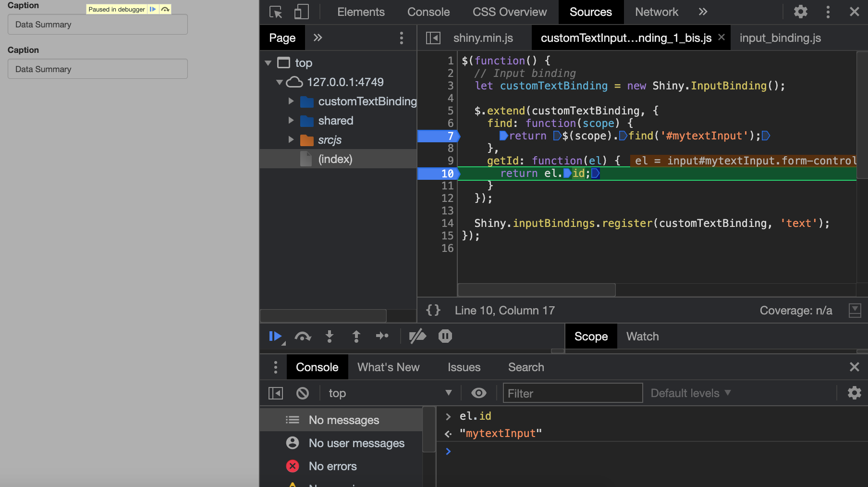Open the navigator pane three-dot menu
The image size is (868, 487).
402,37
